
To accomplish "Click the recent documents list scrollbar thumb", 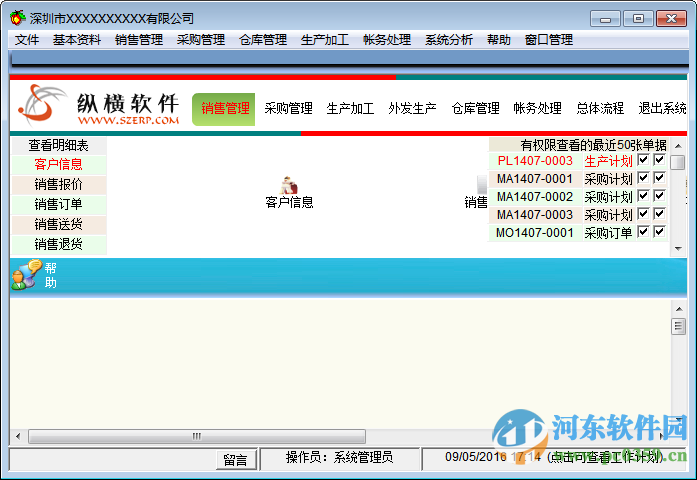I will (x=678, y=162).
